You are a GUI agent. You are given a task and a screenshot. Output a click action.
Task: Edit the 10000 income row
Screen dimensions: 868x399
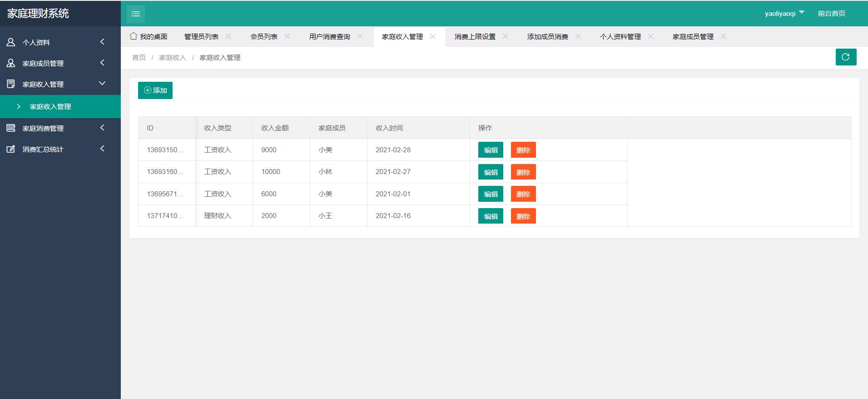click(x=491, y=172)
